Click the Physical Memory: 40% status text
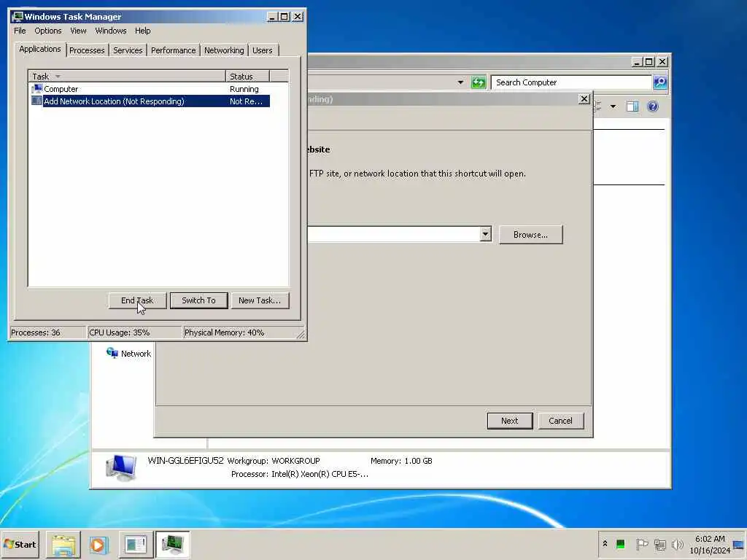This screenshot has width=747, height=560. tap(224, 332)
